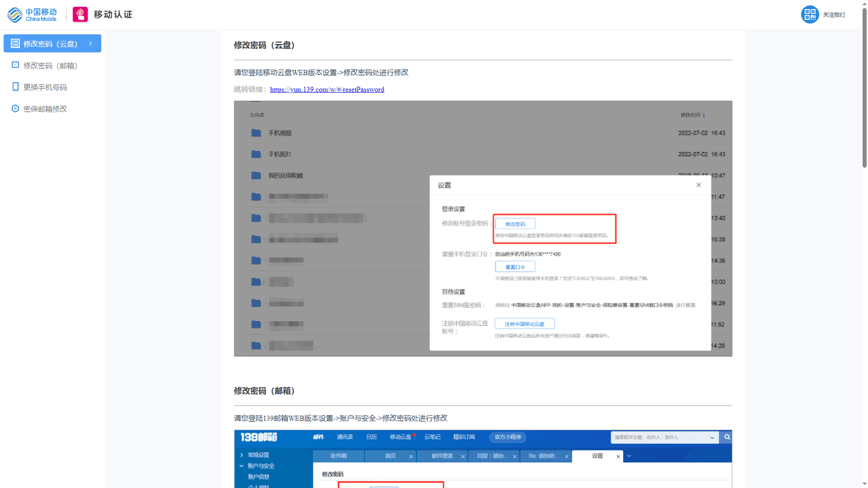Click the phone icon for 更换手机号码
Screen dimensions: 868x488
pyautogui.click(x=15, y=87)
